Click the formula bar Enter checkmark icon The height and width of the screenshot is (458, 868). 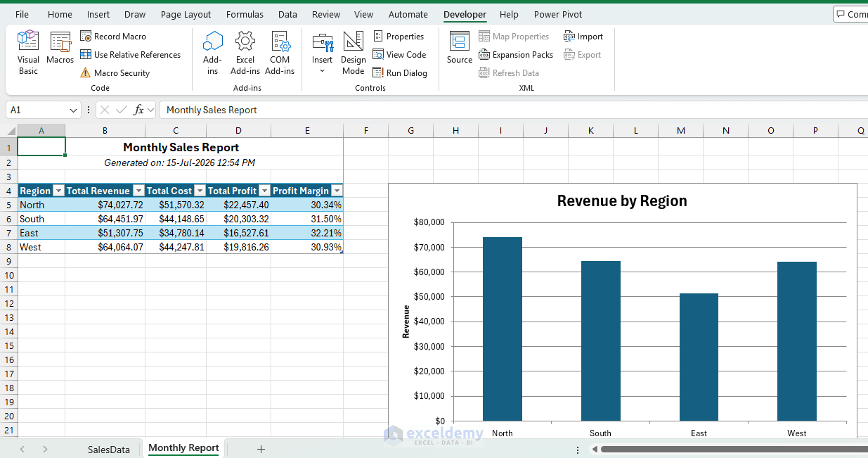(x=122, y=110)
